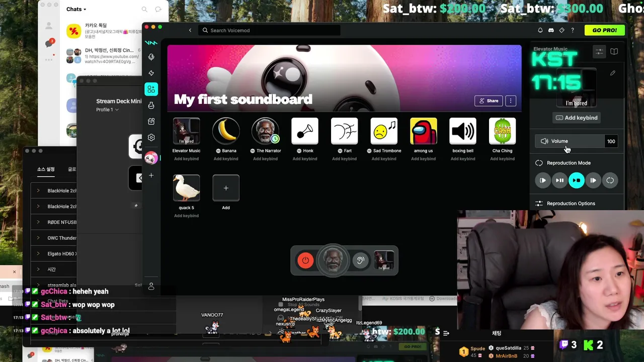This screenshot has height=362, width=644.
Task: Search chats with KakaoTalk magnifier icon
Action: [x=144, y=9]
